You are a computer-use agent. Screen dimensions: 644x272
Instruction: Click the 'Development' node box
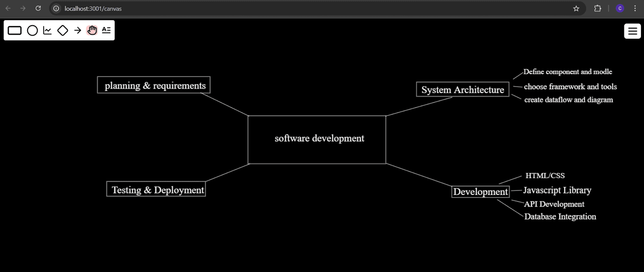480,191
